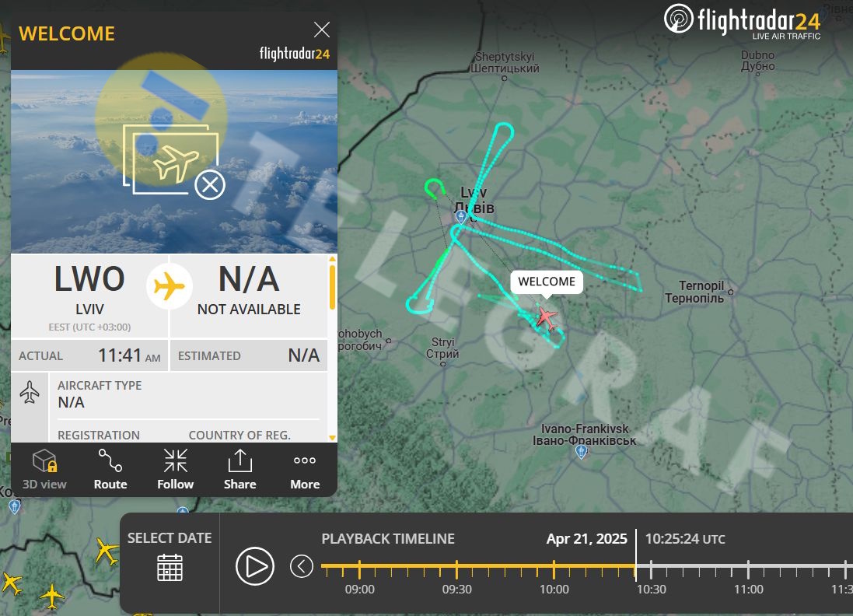
Task: Select Ivano-Frankivsk airport marker on map
Action: [581, 451]
